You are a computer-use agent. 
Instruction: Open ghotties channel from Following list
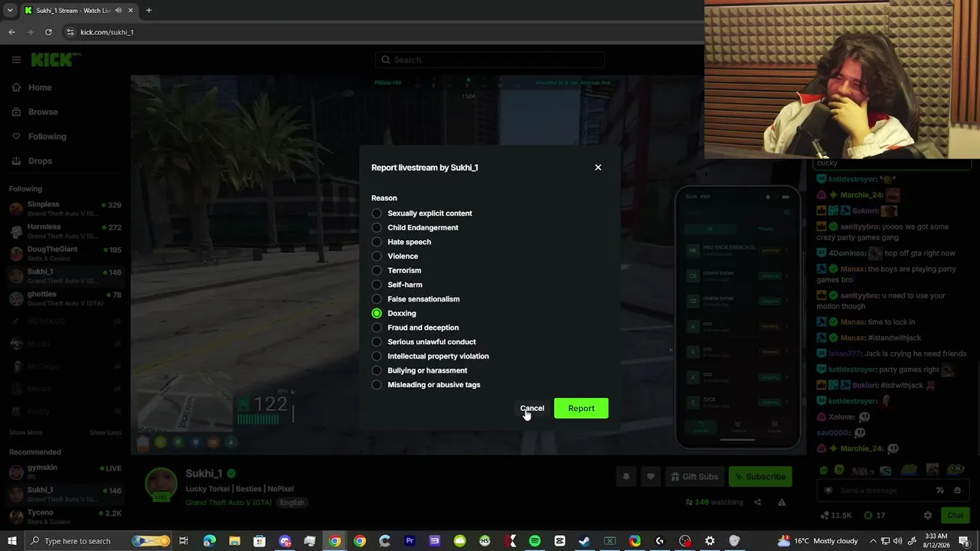coord(65,297)
